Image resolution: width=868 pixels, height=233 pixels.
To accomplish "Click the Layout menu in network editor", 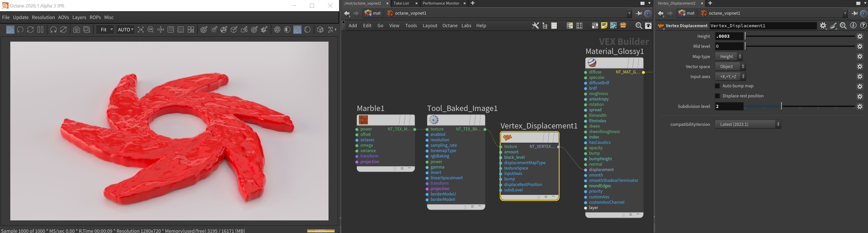I will pos(430,26).
